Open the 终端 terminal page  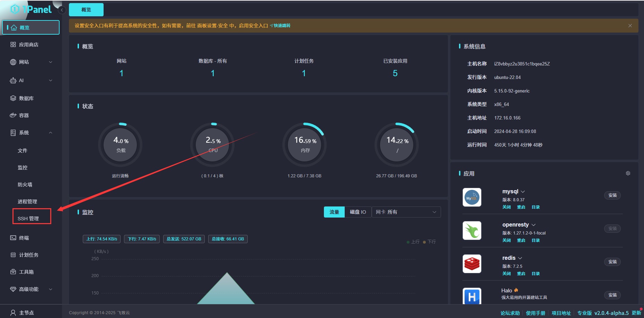click(24, 238)
